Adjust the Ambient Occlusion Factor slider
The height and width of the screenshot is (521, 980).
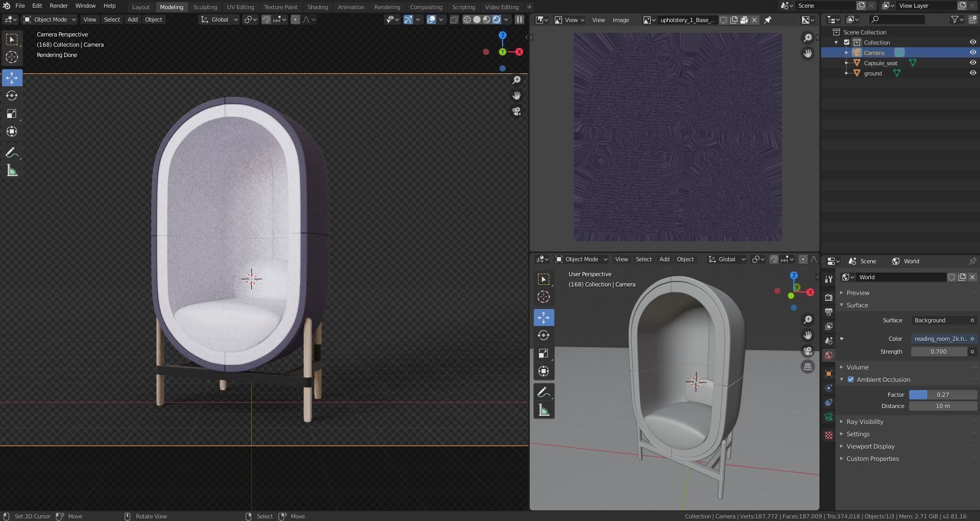click(x=943, y=395)
